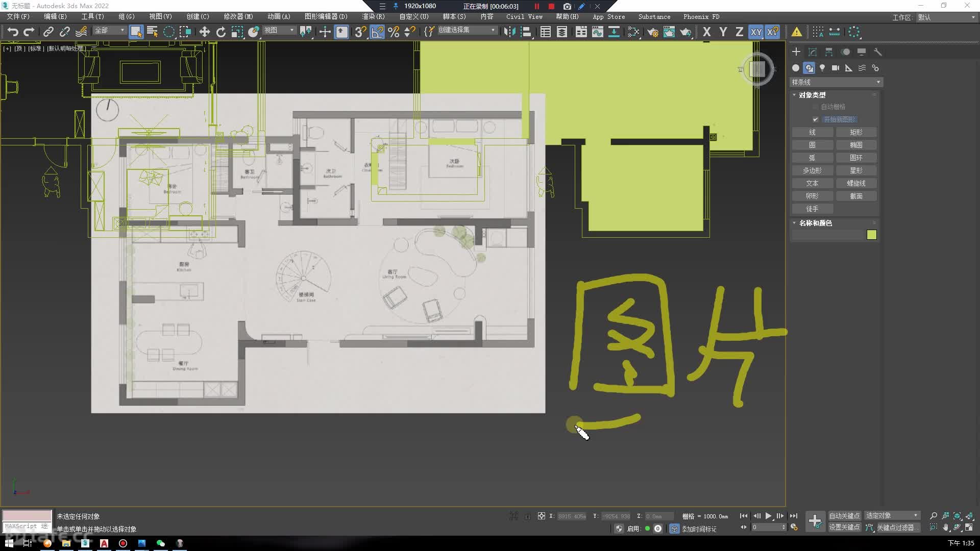Open the Curve Editor icon

click(x=598, y=32)
